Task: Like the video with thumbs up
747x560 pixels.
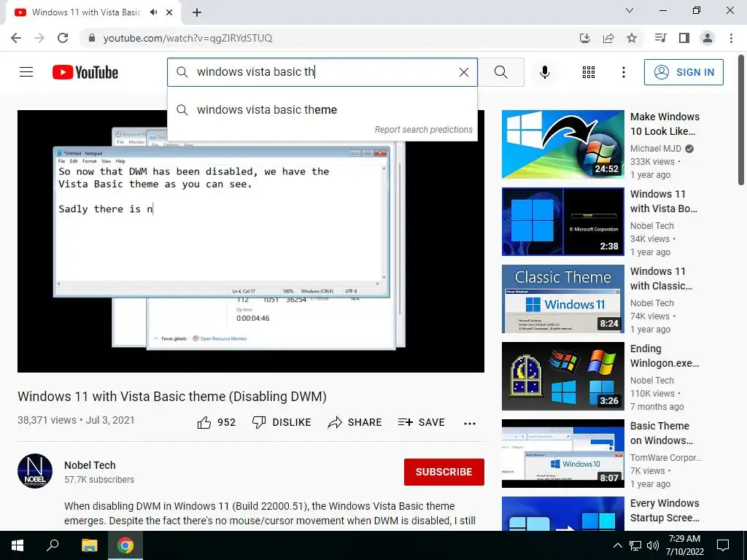Action: coord(216,422)
